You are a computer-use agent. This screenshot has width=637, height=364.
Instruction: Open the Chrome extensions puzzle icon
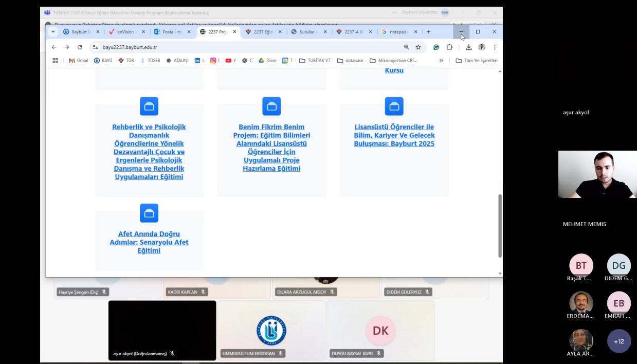click(449, 47)
